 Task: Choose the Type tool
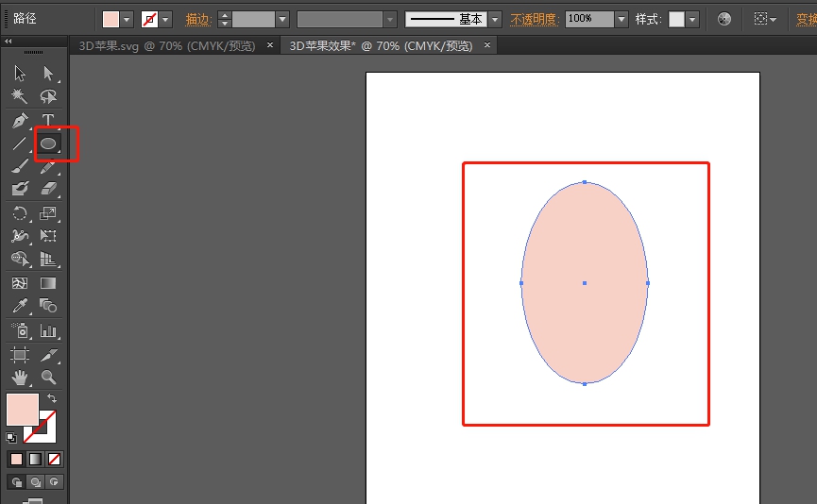click(48, 121)
